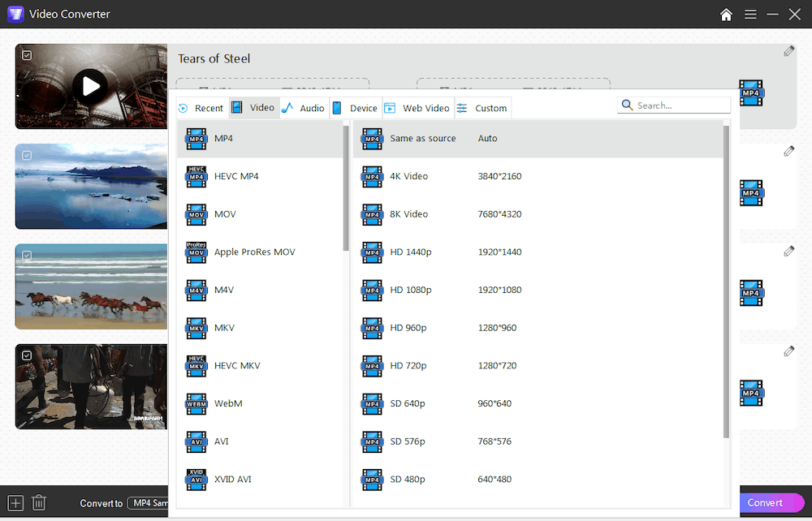Choose 4K Video 3840*2160 preset
Screen dimensions: 812x521
pos(538,176)
